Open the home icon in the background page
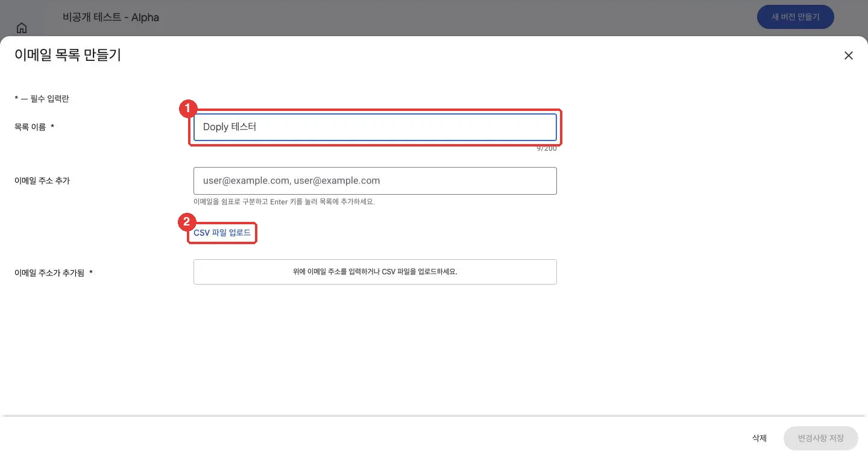The height and width of the screenshot is (460, 868). coord(22,28)
